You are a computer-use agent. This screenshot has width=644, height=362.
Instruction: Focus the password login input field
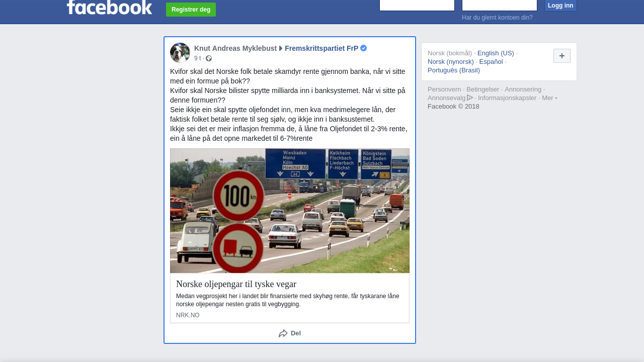(x=500, y=5)
